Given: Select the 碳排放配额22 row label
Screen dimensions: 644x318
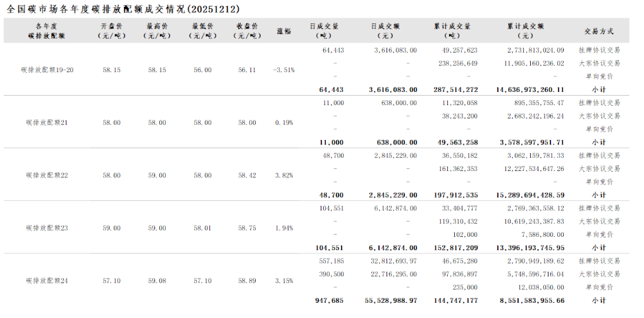Looking at the screenshot, I should click(x=47, y=175).
